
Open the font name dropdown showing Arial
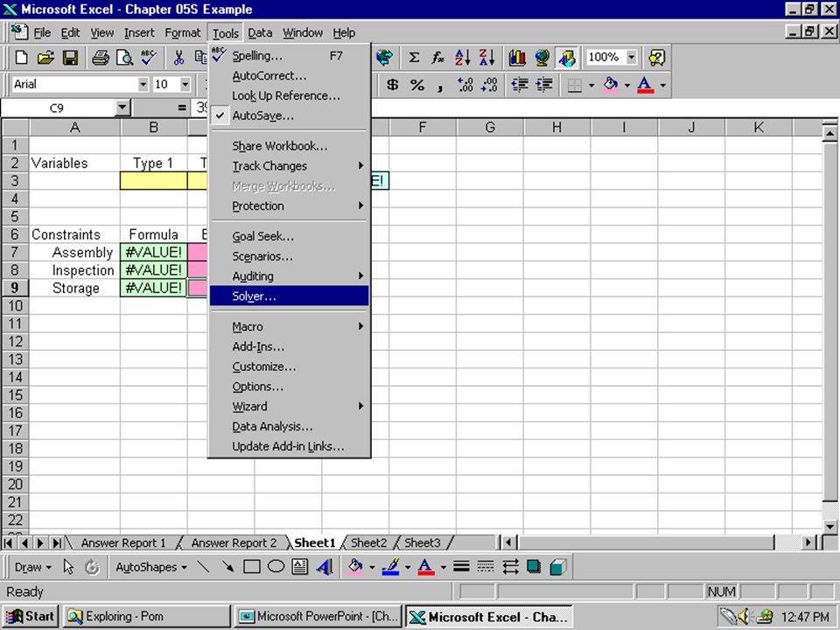coord(143,84)
